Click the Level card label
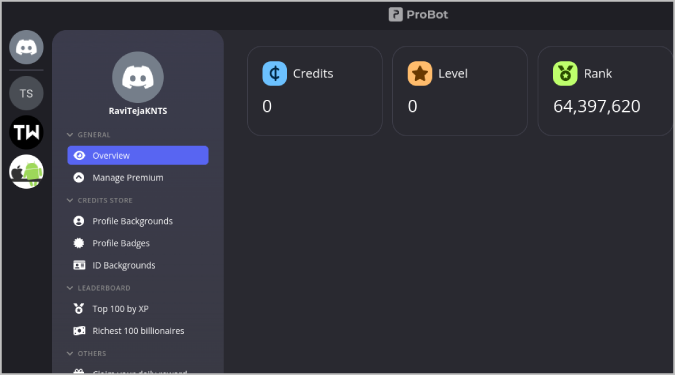This screenshot has height=375, width=675. pos(453,74)
